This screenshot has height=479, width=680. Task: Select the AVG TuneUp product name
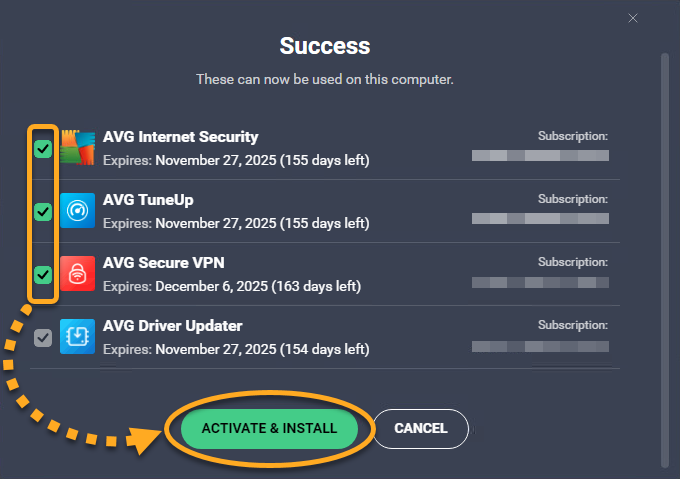point(148,200)
